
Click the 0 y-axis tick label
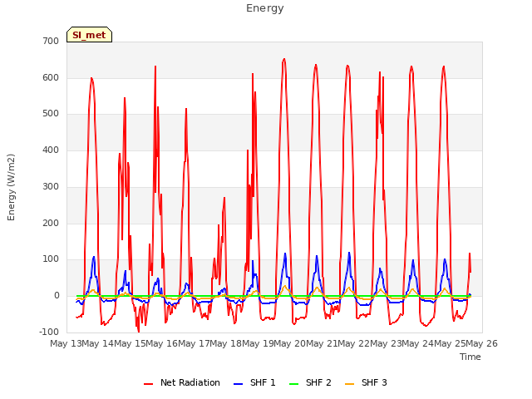[57, 296]
